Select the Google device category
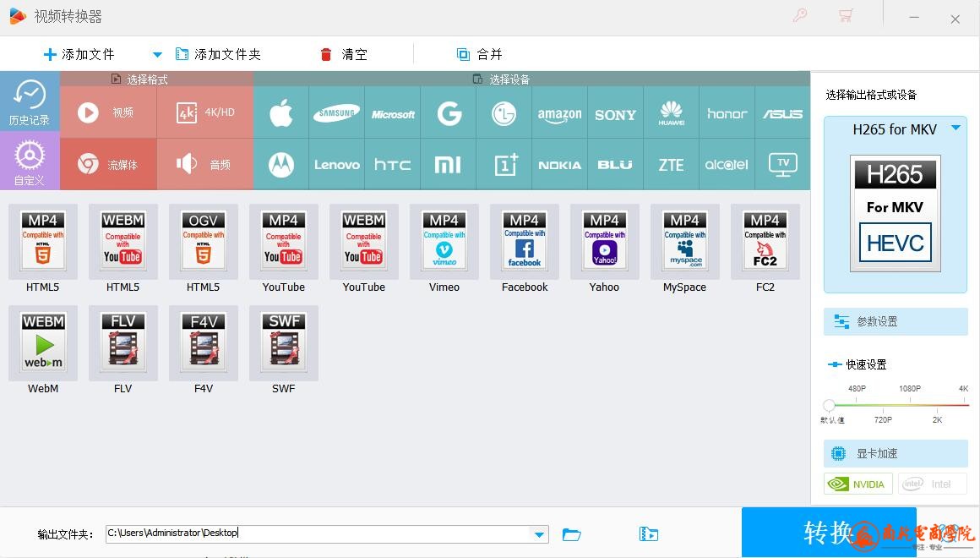Image resolution: width=980 pixels, height=558 pixels. click(x=449, y=113)
